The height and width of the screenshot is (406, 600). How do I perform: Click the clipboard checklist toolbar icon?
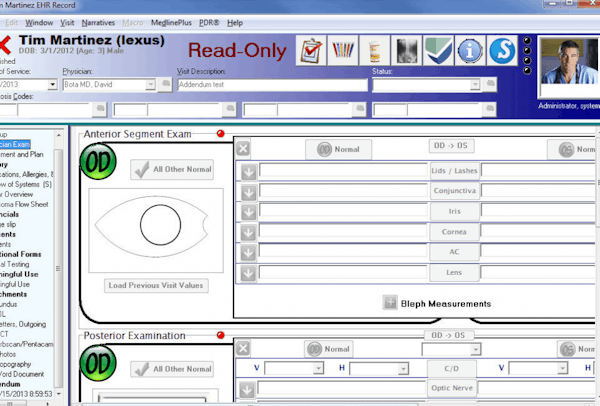click(x=311, y=50)
